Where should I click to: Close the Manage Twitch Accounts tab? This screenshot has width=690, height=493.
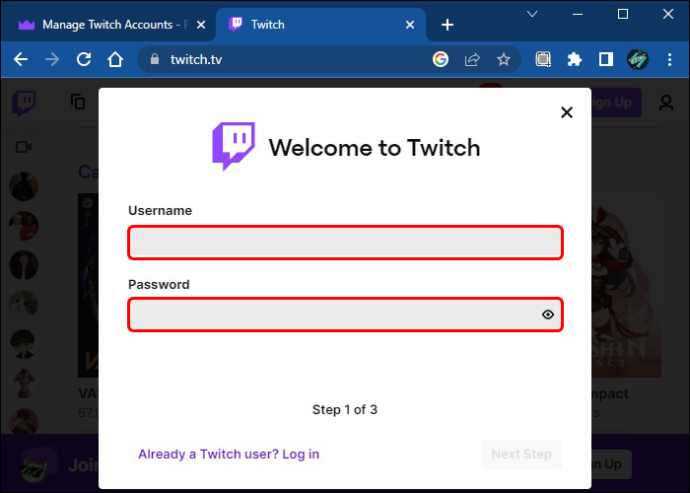point(201,25)
